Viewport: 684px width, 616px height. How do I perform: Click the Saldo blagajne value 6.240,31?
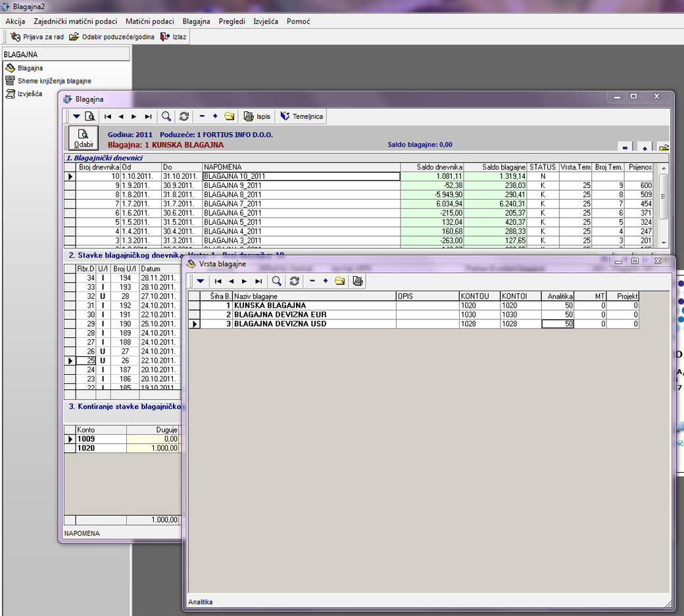coord(495,204)
